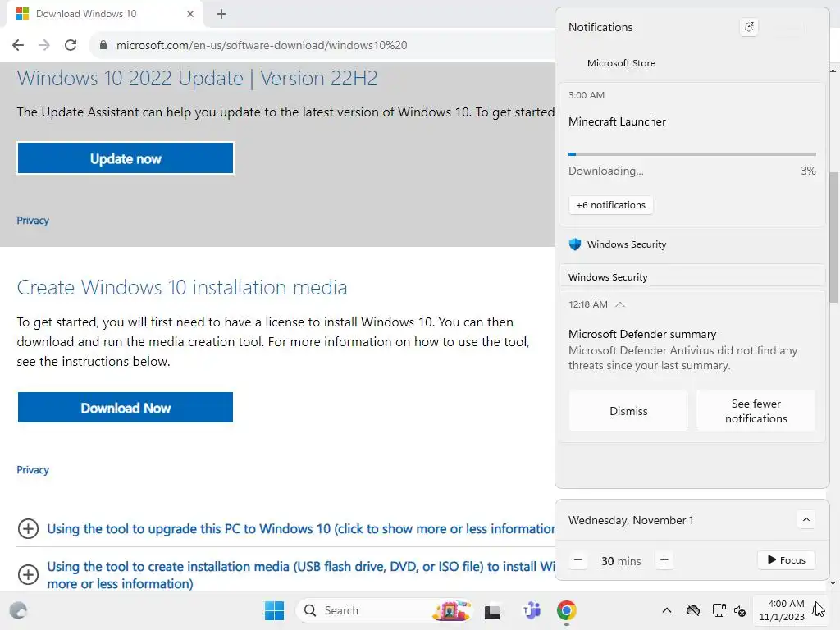The image size is (840, 630).
Task: Expand 'Using the tool to upgrade this PC'
Action: (x=301, y=529)
